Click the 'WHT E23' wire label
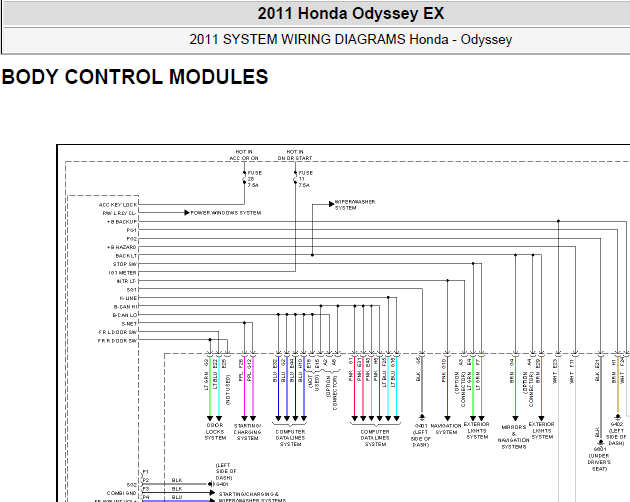 tap(554, 371)
